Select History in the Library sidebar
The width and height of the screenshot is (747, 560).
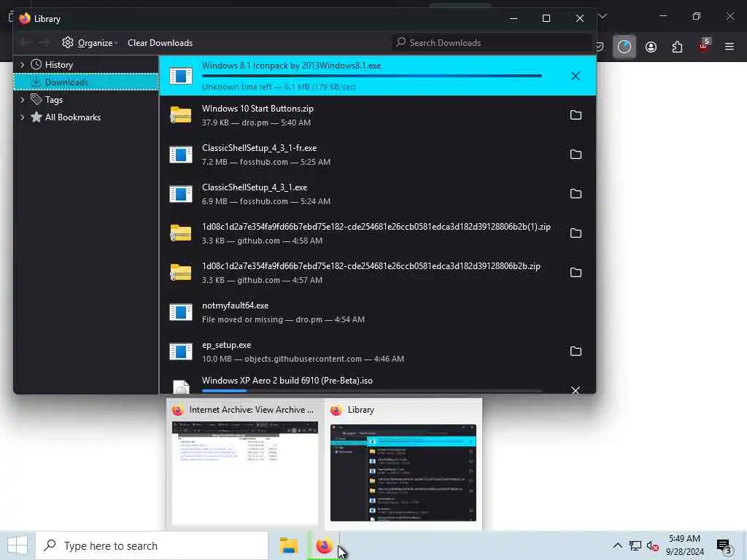[x=58, y=64]
